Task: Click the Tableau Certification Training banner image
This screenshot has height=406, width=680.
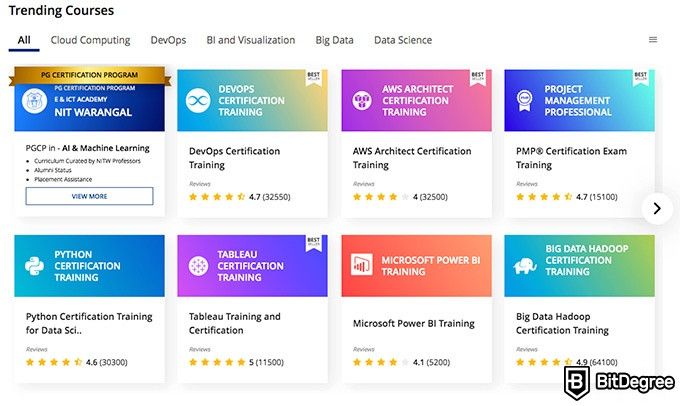Action: click(x=252, y=266)
